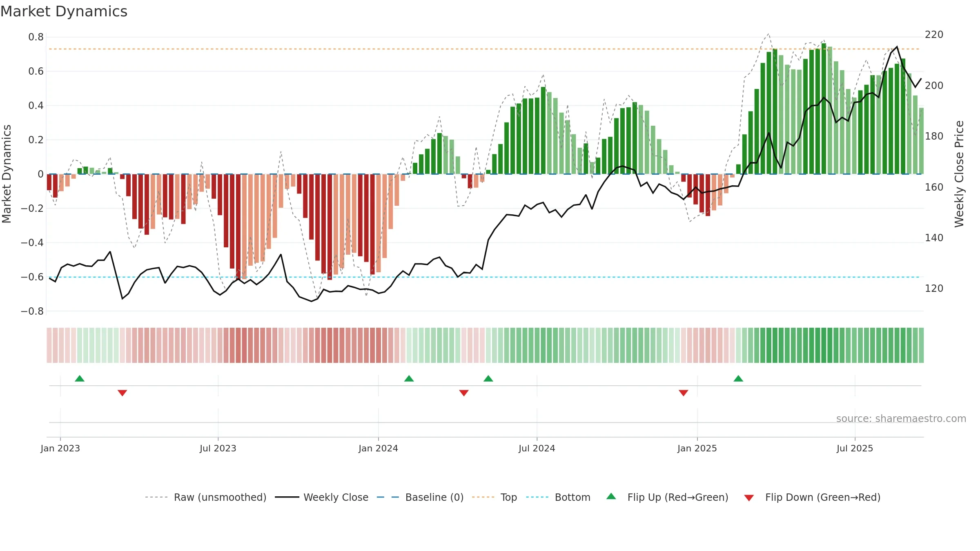The image size is (980, 551).
Task: Select the red flip-down marker in December 2024
Action: (684, 393)
